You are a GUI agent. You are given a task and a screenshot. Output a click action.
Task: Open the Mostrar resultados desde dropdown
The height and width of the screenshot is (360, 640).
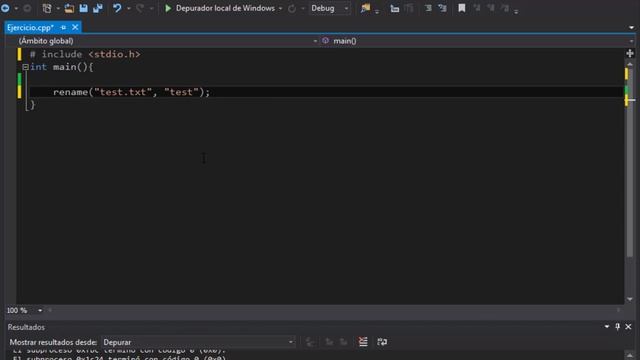(198, 342)
